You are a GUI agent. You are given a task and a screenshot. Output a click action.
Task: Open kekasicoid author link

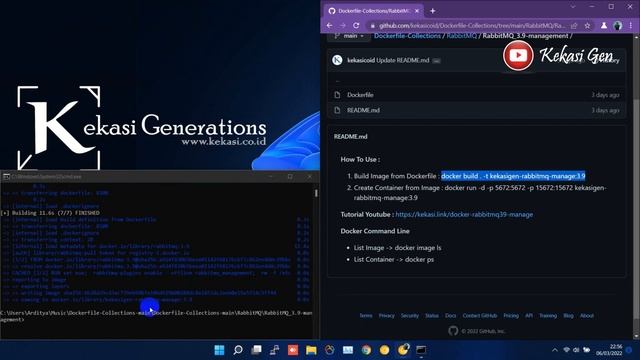pos(361,60)
